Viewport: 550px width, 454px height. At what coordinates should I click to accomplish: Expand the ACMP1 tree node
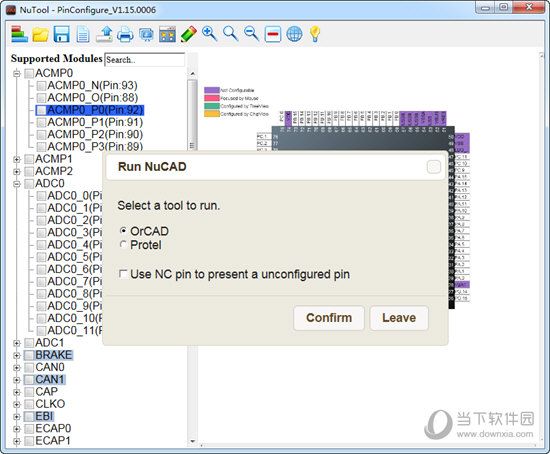click(x=16, y=159)
